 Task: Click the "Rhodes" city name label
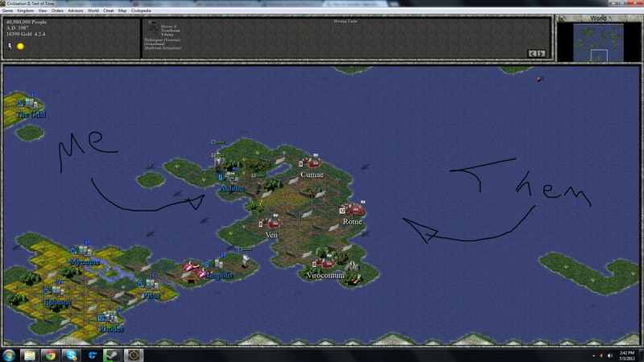coord(111,329)
